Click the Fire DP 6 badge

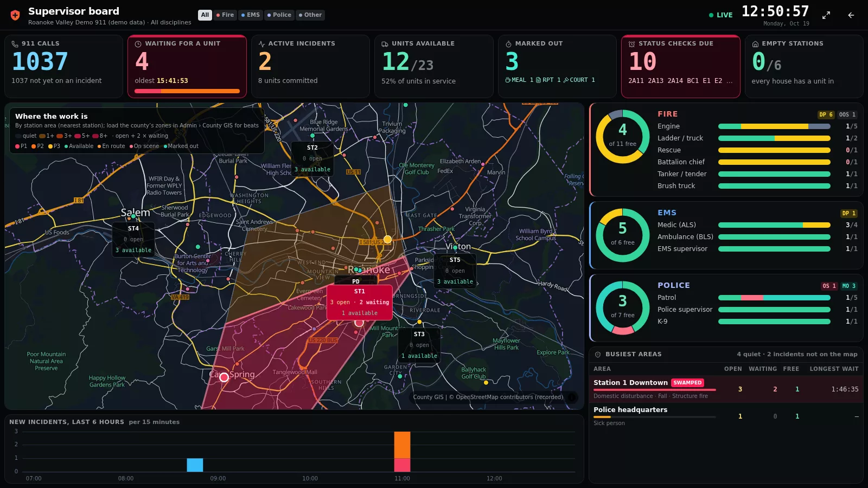click(x=826, y=115)
